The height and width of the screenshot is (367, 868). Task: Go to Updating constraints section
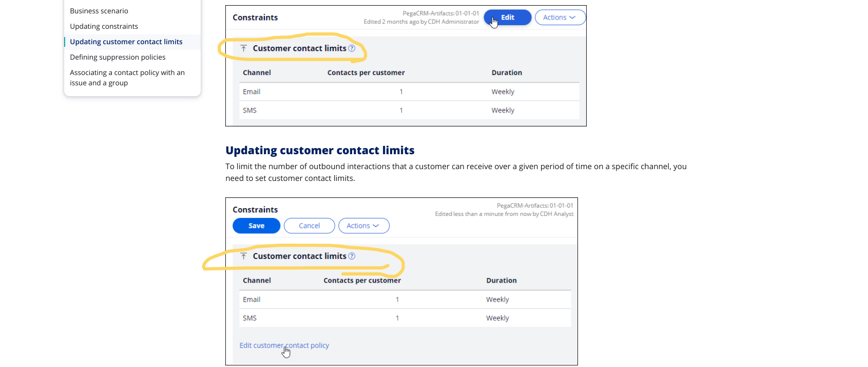(x=104, y=26)
